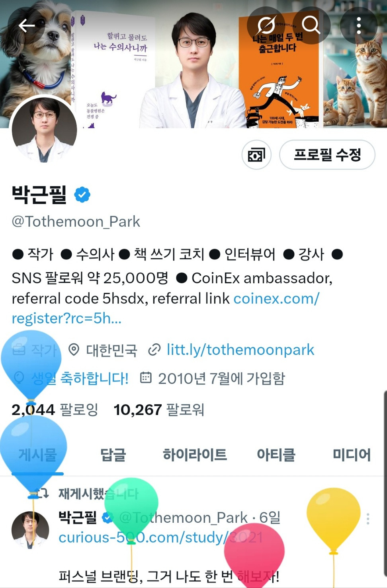Open the three-dot overflow menu in header

[359, 25]
